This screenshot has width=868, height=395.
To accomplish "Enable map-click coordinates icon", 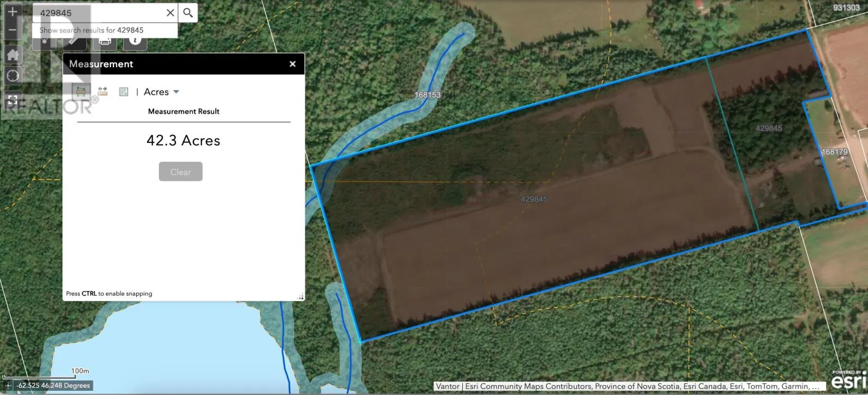I will (8, 386).
